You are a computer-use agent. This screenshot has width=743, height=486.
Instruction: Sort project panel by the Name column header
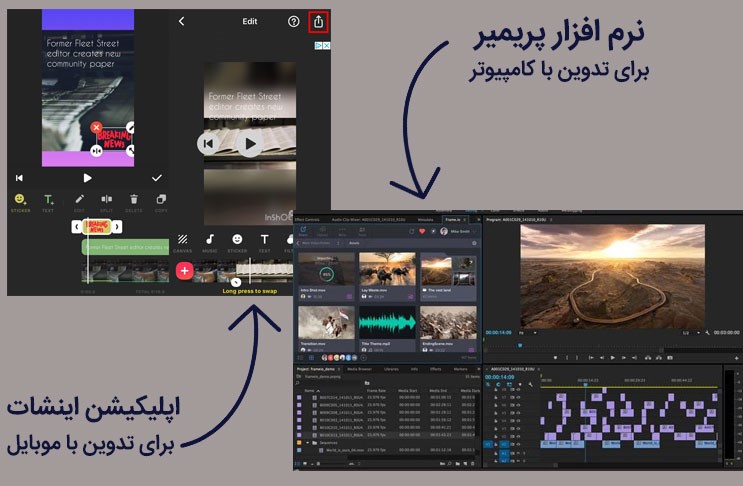pos(310,391)
